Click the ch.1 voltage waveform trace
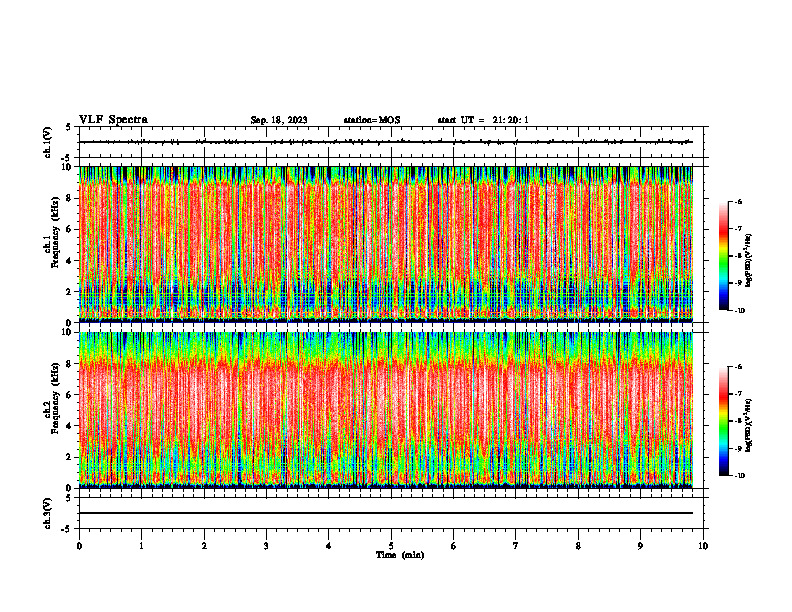Image resolution: width=792 pixels, height=612 pixels. tap(386, 142)
